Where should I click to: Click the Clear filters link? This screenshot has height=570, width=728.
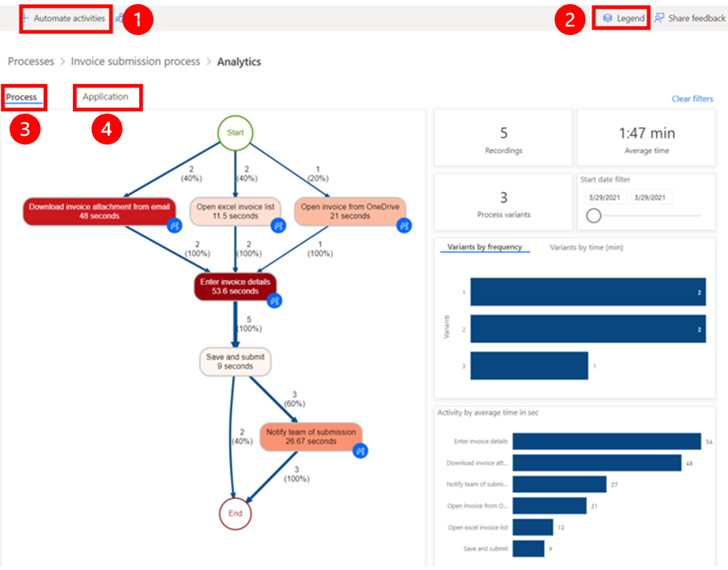[x=692, y=98]
